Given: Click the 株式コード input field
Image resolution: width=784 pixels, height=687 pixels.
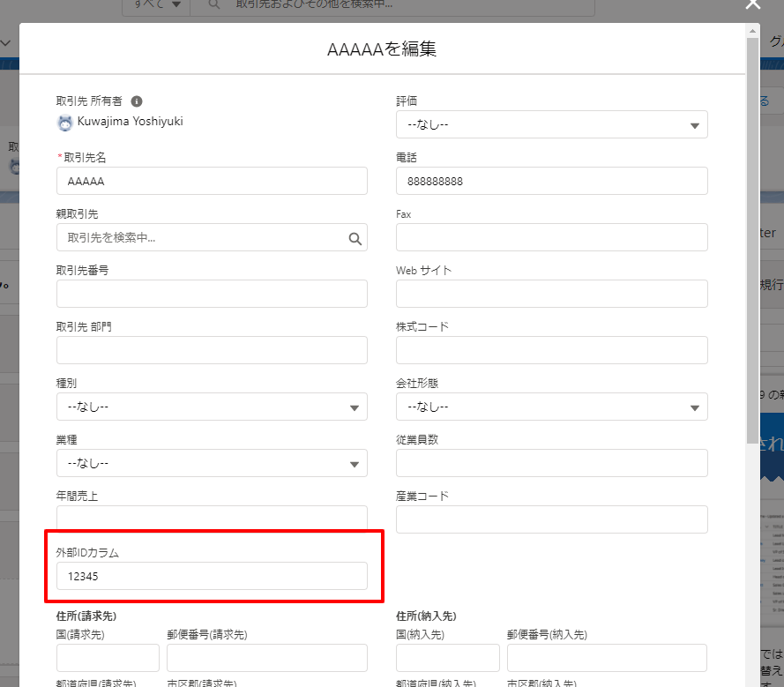Looking at the screenshot, I should (551, 350).
